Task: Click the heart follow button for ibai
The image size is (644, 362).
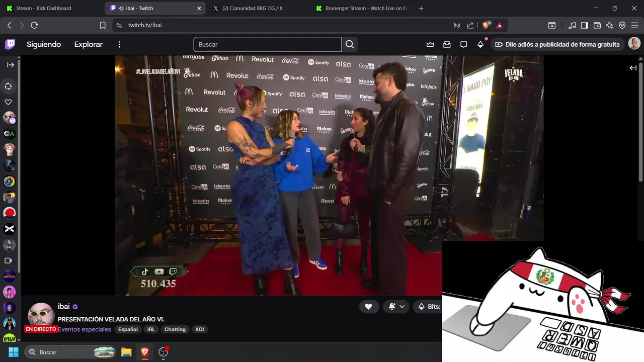Action: pos(368,306)
